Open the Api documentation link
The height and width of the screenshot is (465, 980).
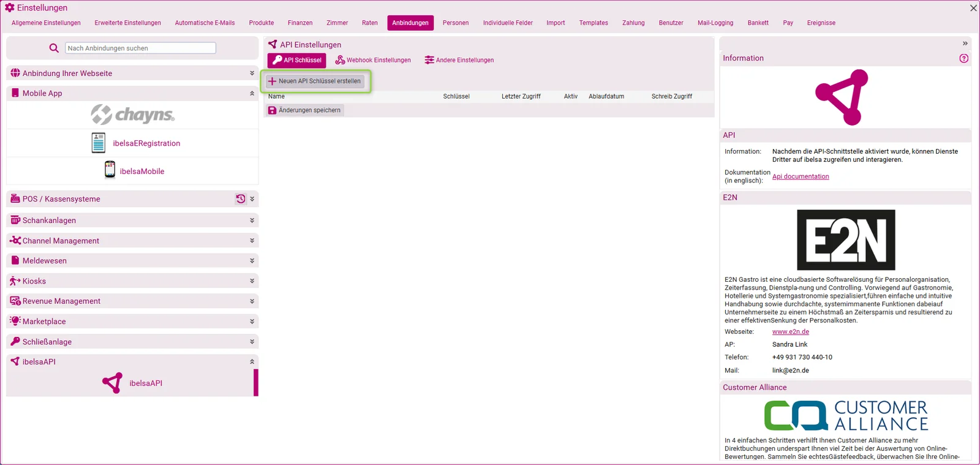[801, 176]
